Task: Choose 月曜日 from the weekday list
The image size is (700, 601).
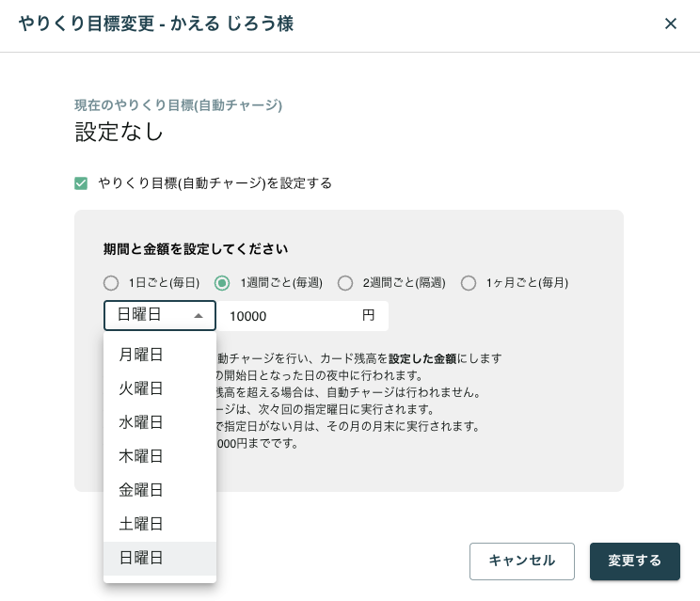Action: [x=141, y=355]
